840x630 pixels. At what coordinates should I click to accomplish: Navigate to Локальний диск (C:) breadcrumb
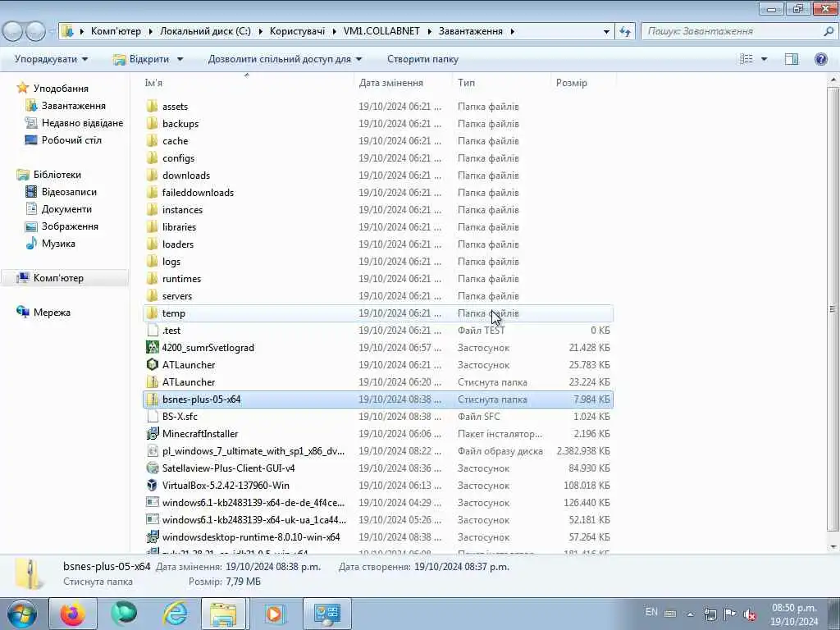click(205, 31)
